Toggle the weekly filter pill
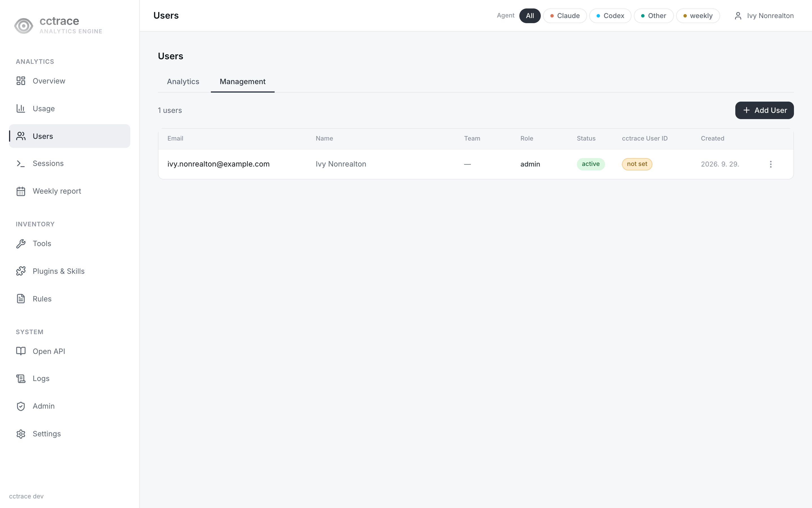This screenshot has width=812, height=508. pos(698,16)
